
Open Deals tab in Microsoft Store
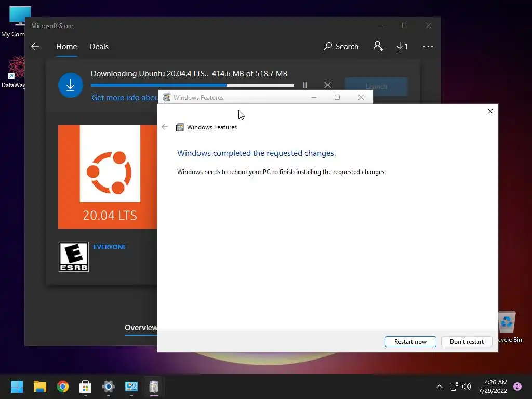99,46
